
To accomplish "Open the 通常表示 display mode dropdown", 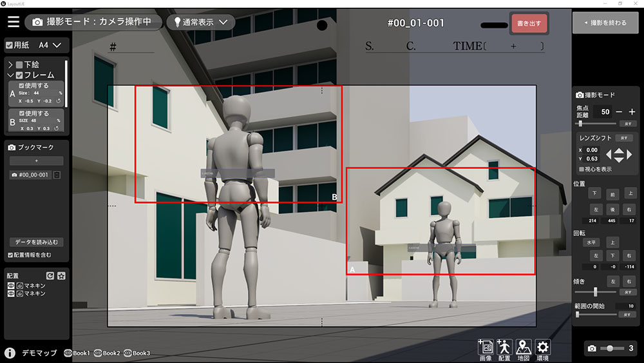I will [200, 22].
